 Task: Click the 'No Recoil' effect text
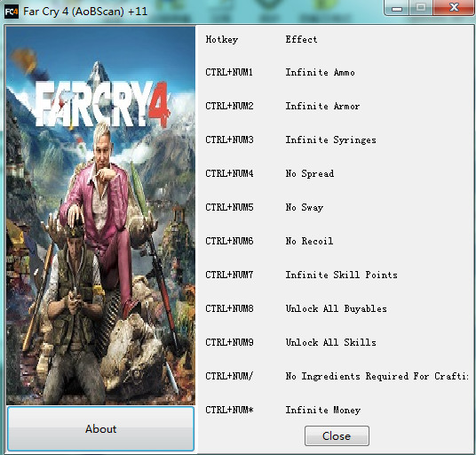click(309, 241)
